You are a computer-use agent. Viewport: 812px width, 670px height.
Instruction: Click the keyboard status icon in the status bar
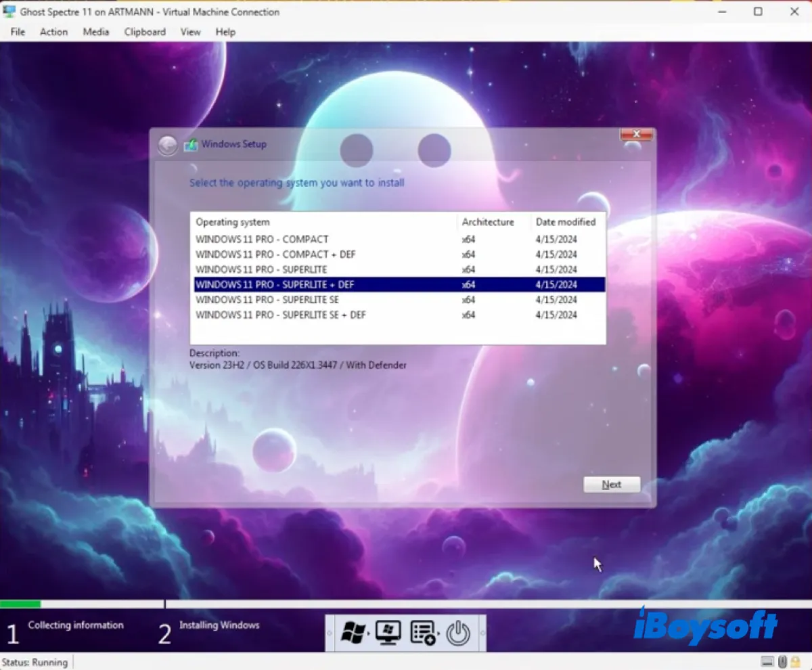tap(767, 661)
